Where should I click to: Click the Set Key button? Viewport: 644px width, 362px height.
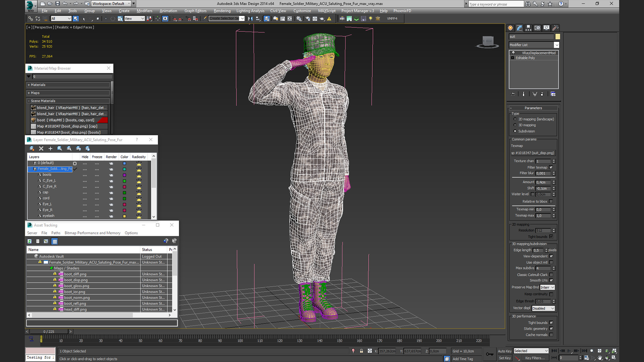[504, 358]
